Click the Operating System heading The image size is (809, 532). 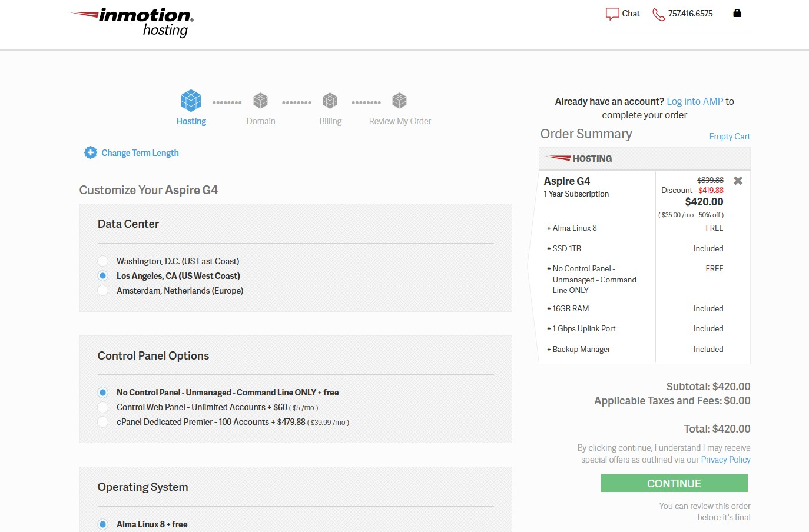coord(143,487)
